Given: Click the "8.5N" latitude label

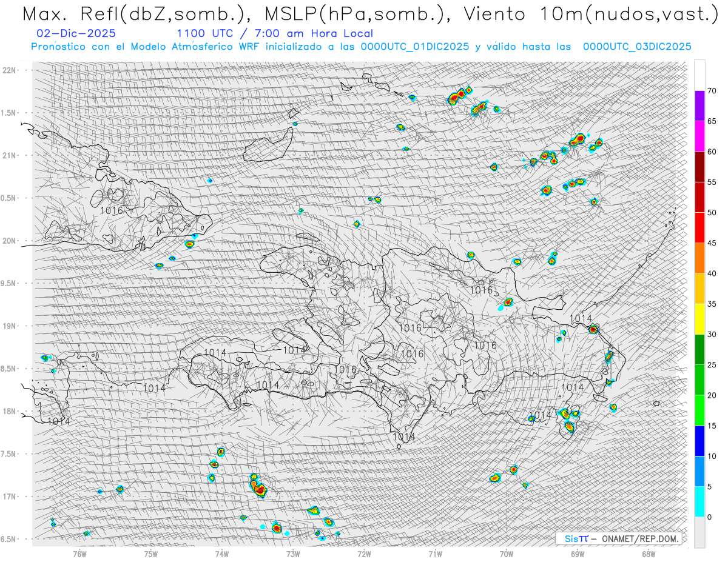Looking at the screenshot, I should click(x=9, y=369).
